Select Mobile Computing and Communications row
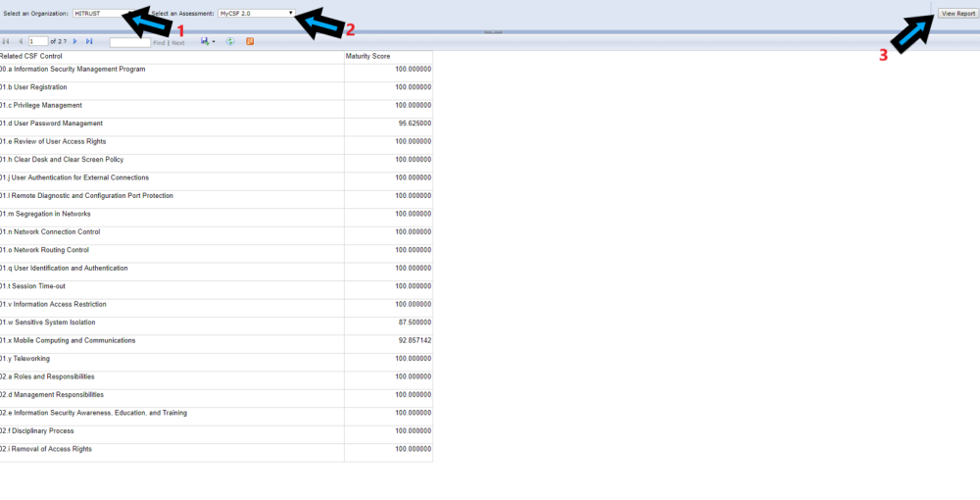Screen dimensions: 980x500 216,344
